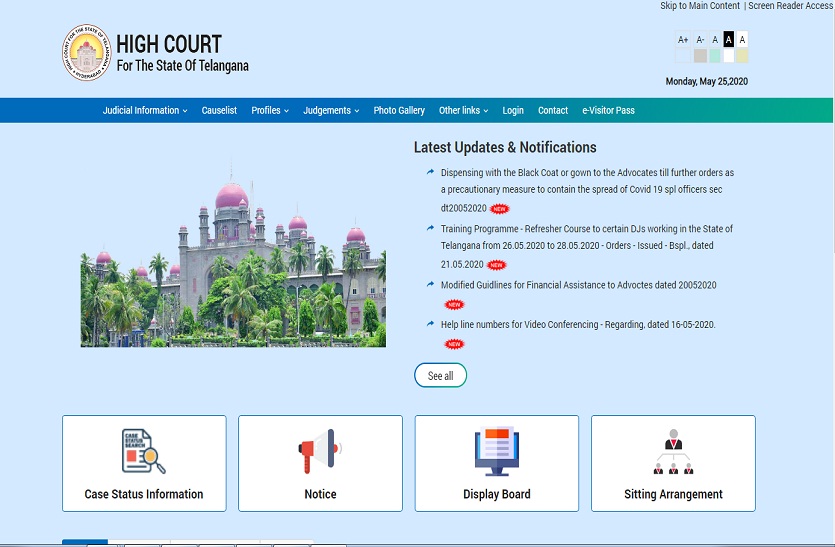The height and width of the screenshot is (547, 835).
Task: Open the Causelist menu item
Action: pyautogui.click(x=219, y=111)
